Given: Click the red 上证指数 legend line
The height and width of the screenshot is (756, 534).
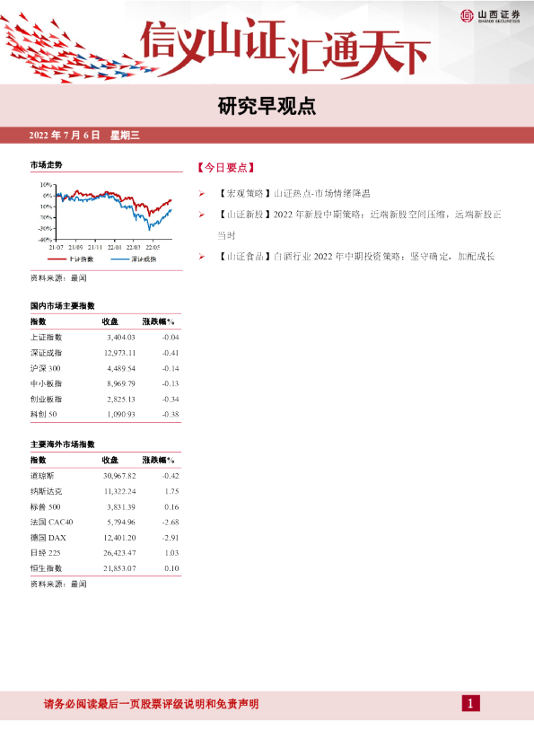Looking at the screenshot, I should click(57, 259).
